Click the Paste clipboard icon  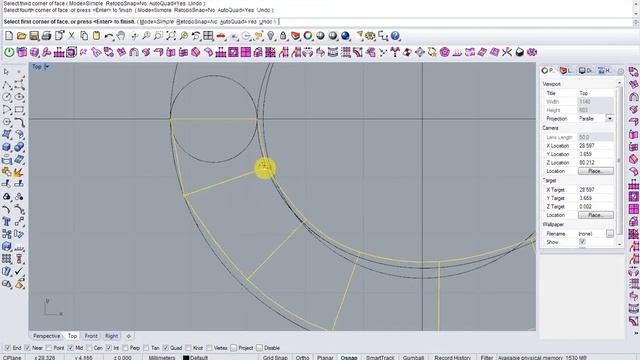pos(96,36)
